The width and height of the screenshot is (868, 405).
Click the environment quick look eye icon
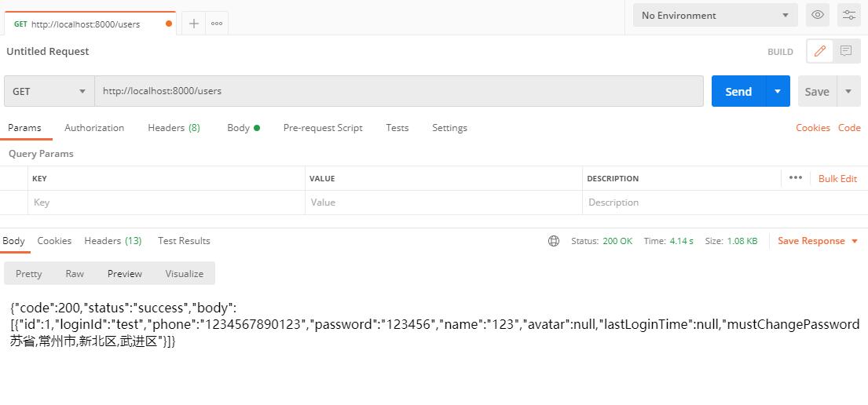click(818, 15)
